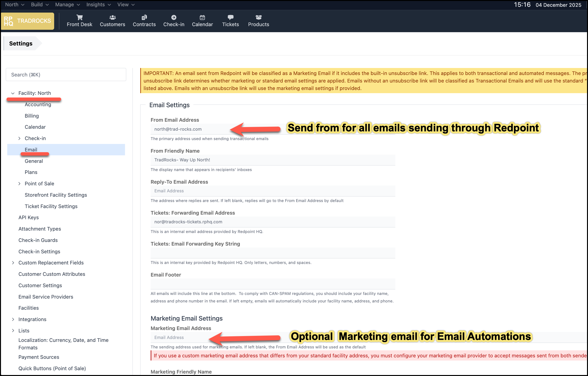Open Contracts via documents icon
The height and width of the screenshot is (376, 588).
tap(144, 17)
